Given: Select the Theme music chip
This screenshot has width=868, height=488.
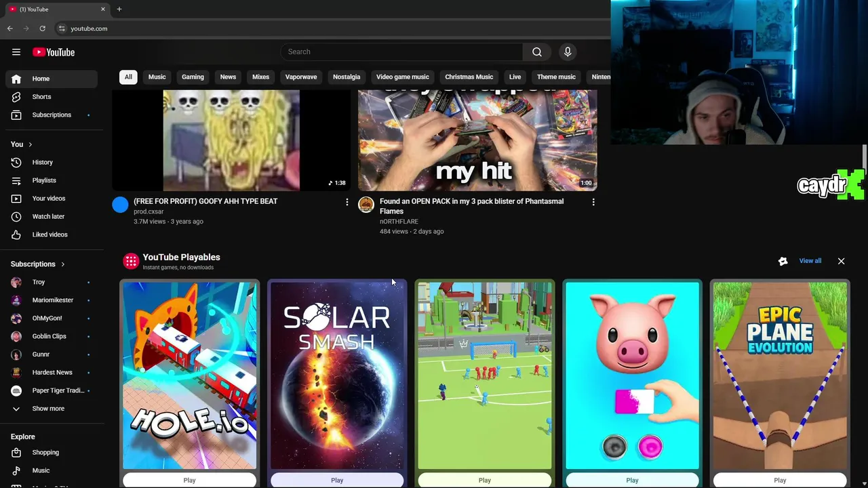Looking at the screenshot, I should tap(556, 77).
